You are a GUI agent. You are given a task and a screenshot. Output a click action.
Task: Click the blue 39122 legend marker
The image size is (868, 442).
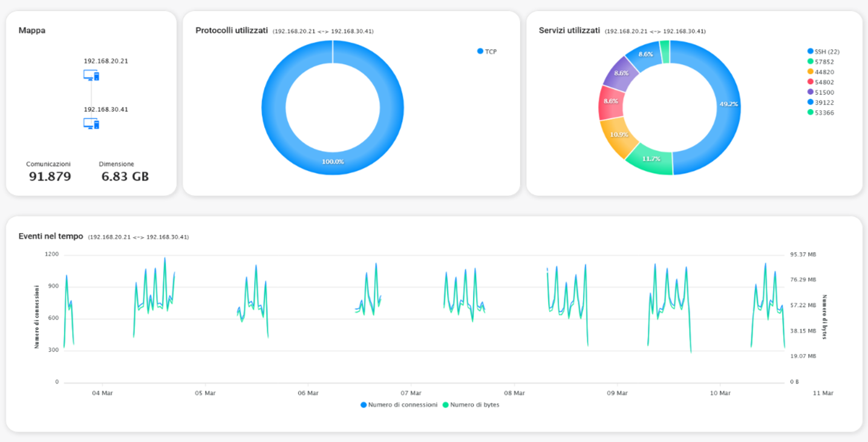[x=811, y=103]
